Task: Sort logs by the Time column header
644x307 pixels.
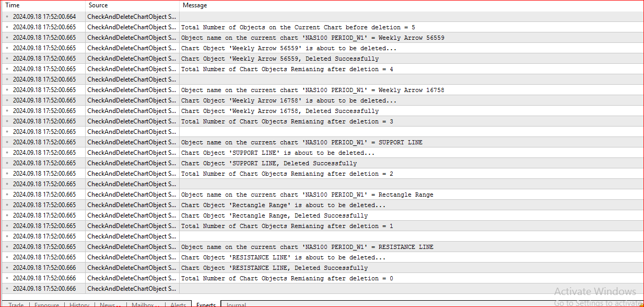Action: [13, 5]
